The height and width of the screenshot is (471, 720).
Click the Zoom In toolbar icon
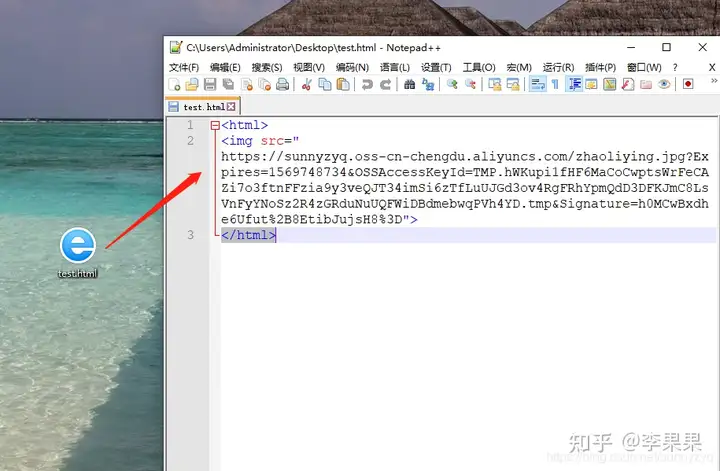(x=452, y=84)
